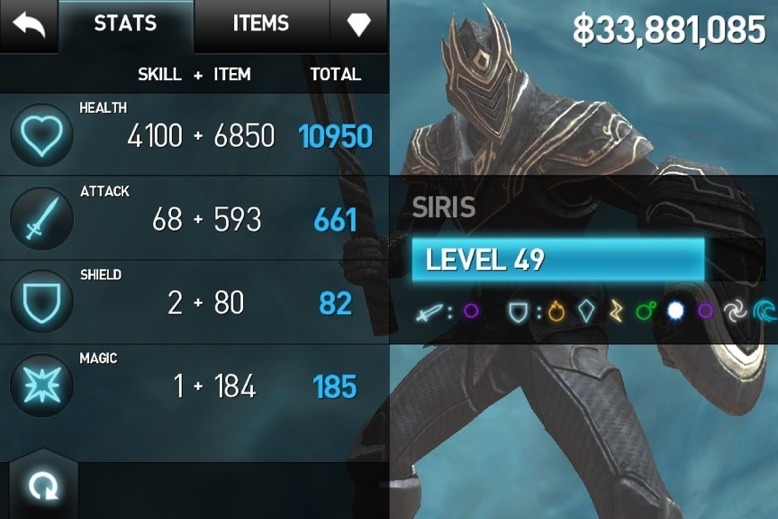Tap the blue water wave element icon
The width and height of the screenshot is (778, 519).
coord(765,312)
